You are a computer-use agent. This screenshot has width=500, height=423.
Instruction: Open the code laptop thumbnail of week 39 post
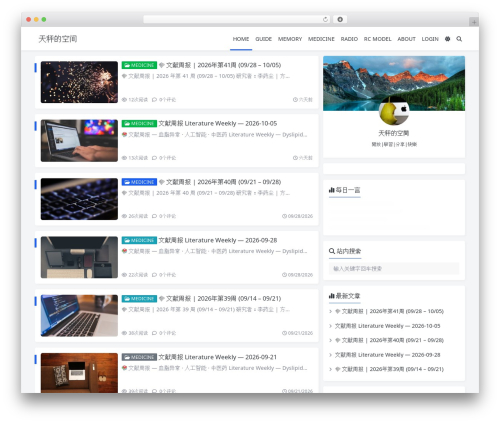(x=79, y=316)
